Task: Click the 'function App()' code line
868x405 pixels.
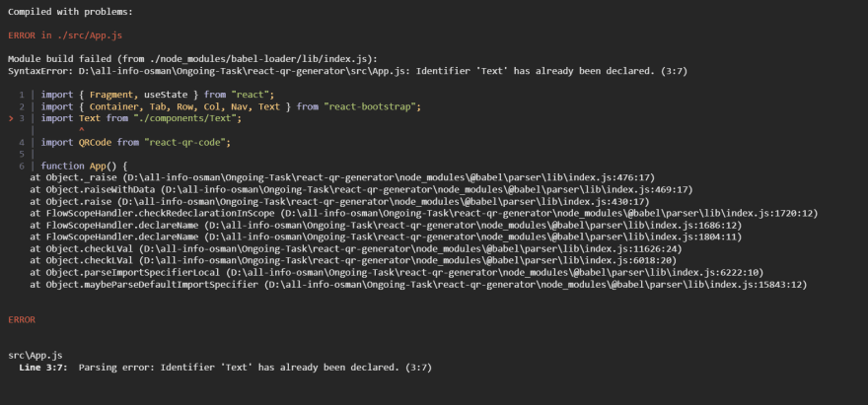Action: point(84,166)
